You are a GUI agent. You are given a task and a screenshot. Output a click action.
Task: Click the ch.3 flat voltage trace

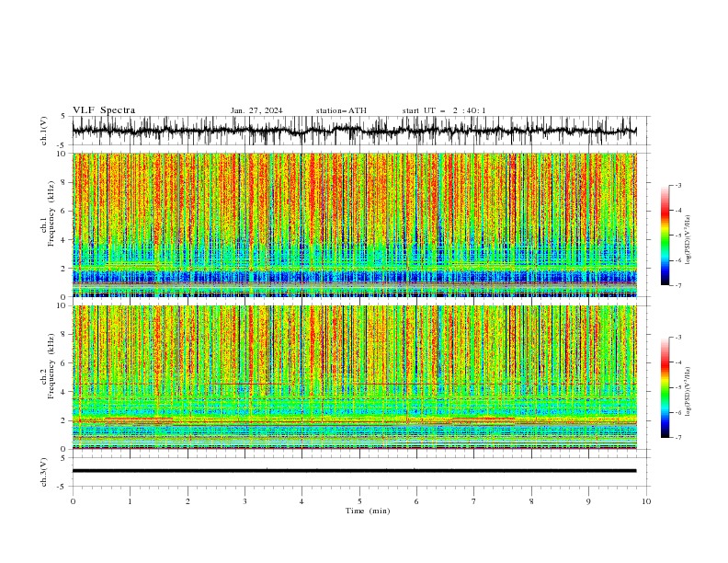[x=355, y=471]
